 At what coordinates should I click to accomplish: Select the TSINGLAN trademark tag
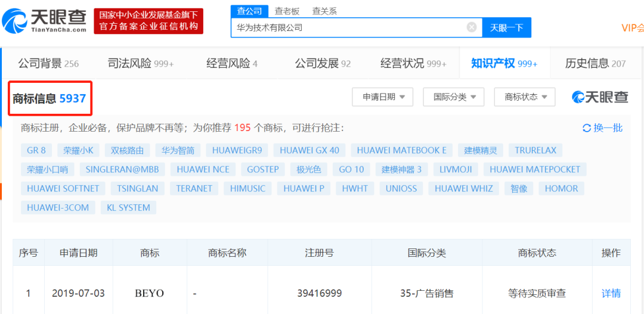click(x=137, y=188)
